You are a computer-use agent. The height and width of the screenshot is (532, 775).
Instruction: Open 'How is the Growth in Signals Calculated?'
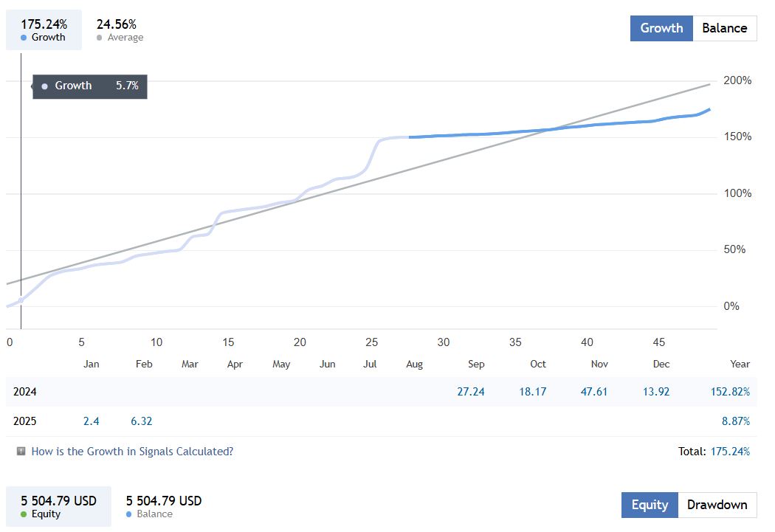[x=132, y=451]
